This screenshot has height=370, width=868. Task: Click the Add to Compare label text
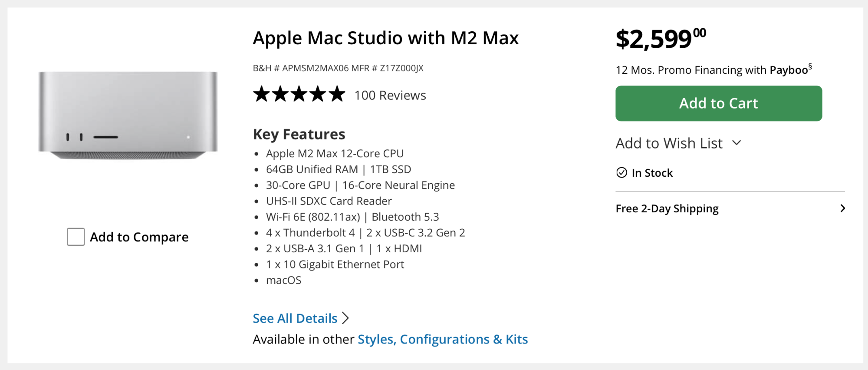[139, 237]
